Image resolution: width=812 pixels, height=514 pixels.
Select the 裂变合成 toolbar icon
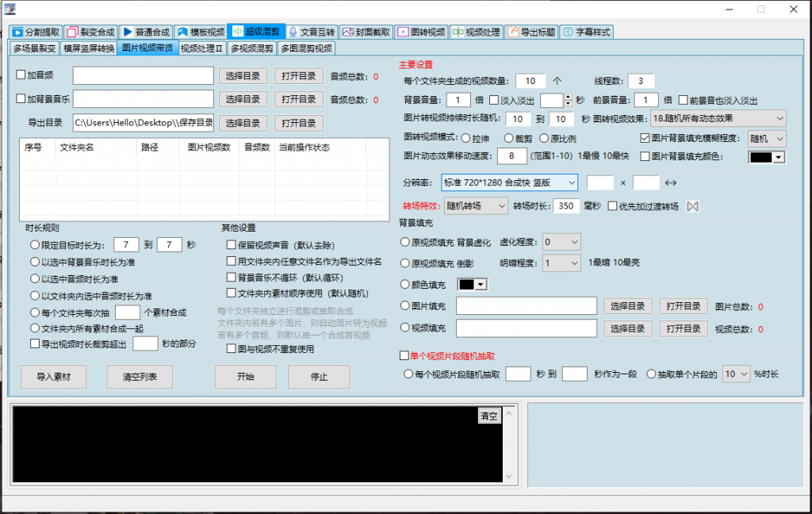91,33
